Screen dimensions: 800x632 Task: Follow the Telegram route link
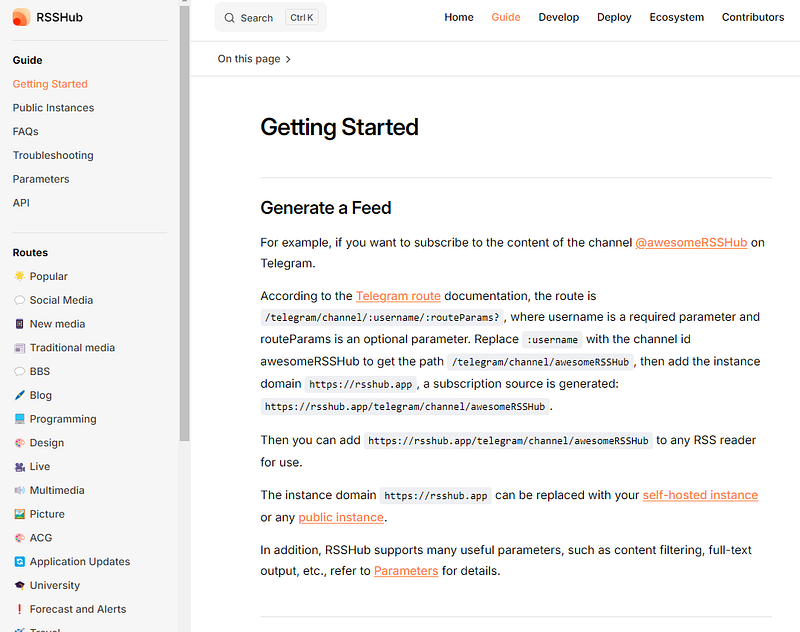tap(398, 296)
